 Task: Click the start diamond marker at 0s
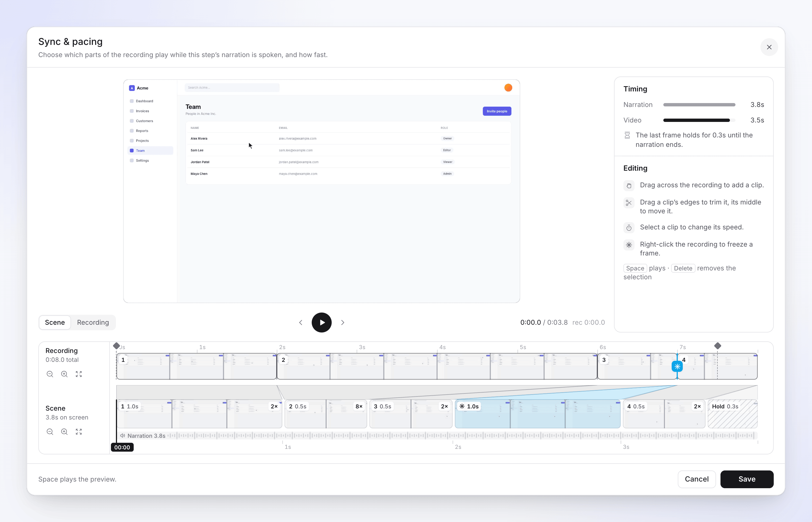pyautogui.click(x=117, y=346)
